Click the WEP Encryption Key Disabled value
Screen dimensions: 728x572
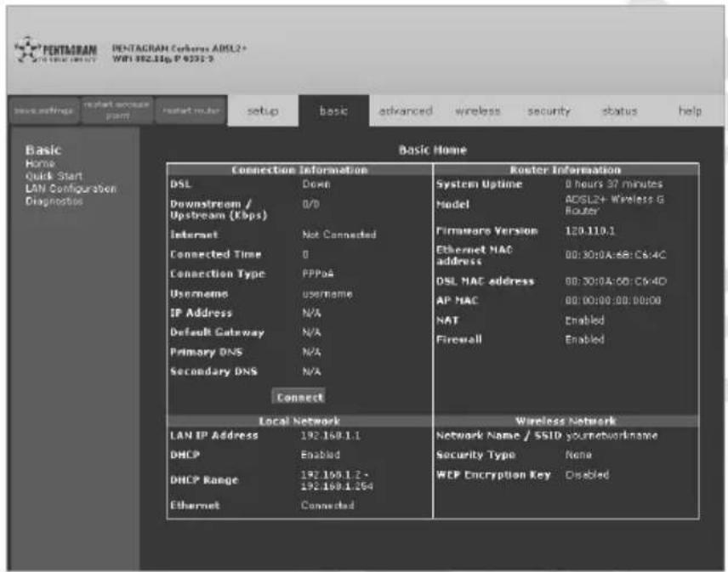[x=587, y=475]
